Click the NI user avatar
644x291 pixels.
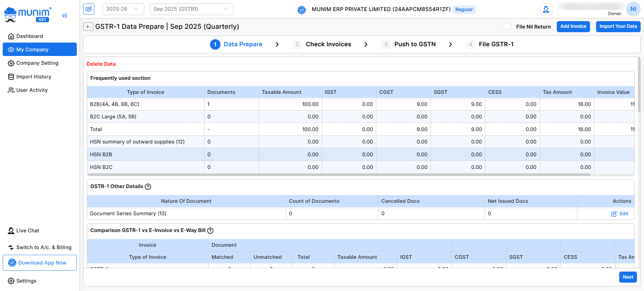tap(633, 9)
